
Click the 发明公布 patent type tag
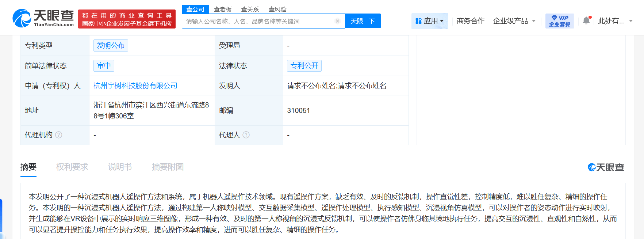[x=111, y=45]
